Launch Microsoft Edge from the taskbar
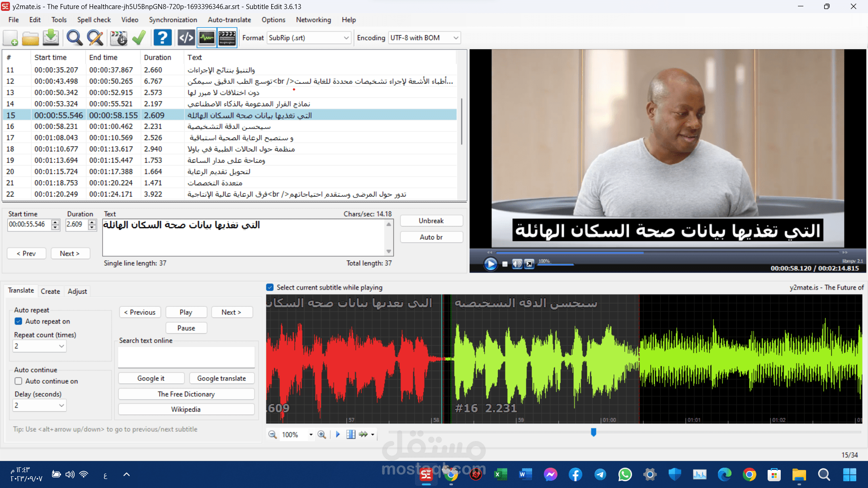The image size is (868, 488). point(725,474)
